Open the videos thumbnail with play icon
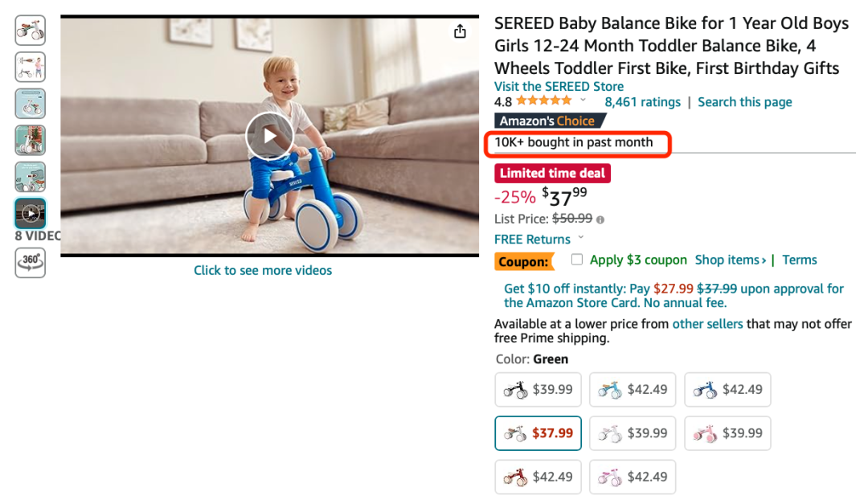Image resolution: width=868 pixels, height=496 pixels. coord(31,214)
